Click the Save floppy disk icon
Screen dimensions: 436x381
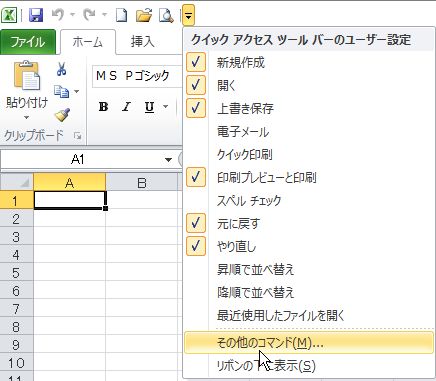click(36, 15)
